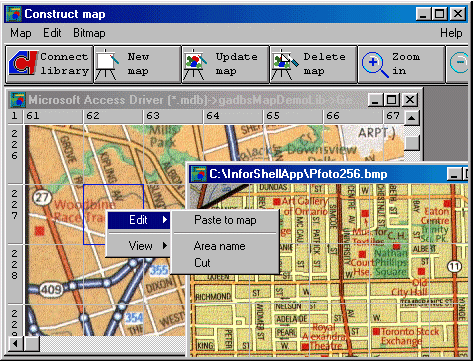
Task: Click the Pfoto256.bmp window title icon
Action: click(199, 174)
